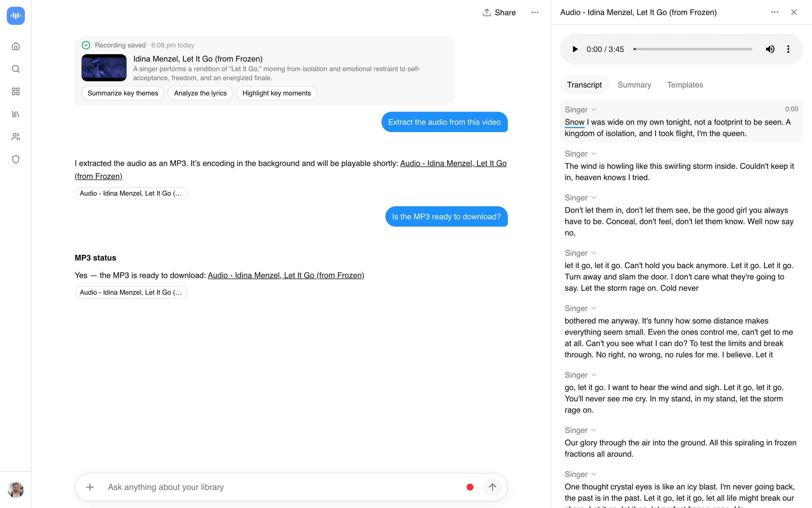Click the plus attachment icon in input

(x=90, y=487)
